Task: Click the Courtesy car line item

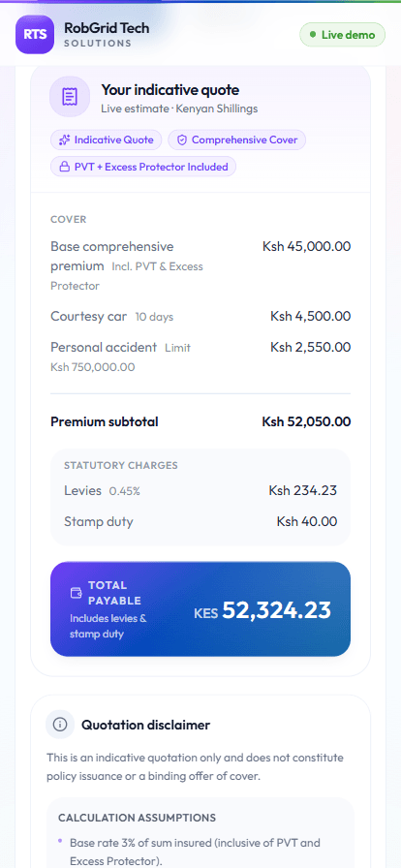Action: point(200,317)
